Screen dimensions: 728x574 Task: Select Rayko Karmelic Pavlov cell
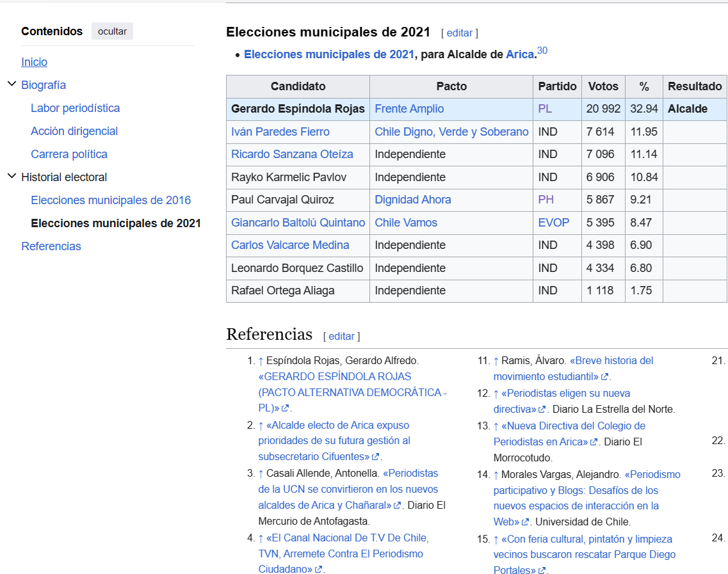tap(298, 177)
